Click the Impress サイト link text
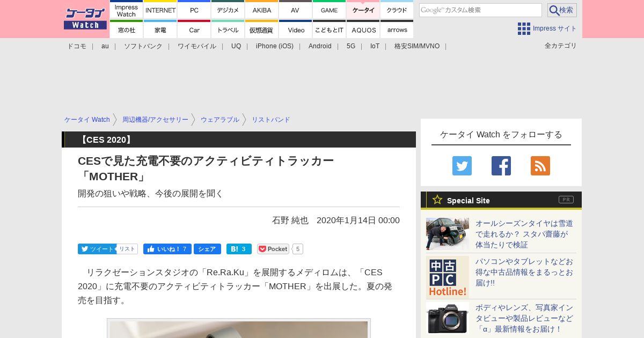The height and width of the screenshot is (338, 644). [x=555, y=28]
